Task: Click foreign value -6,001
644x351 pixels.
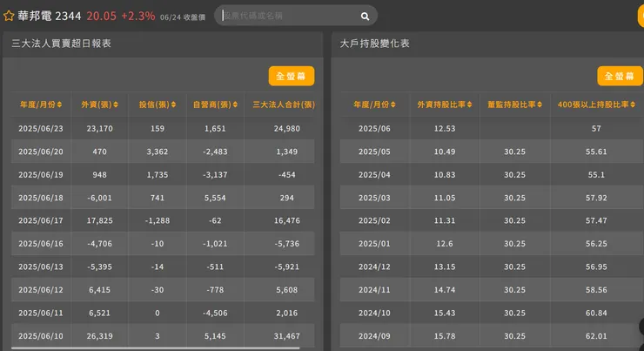Action: pyautogui.click(x=99, y=198)
